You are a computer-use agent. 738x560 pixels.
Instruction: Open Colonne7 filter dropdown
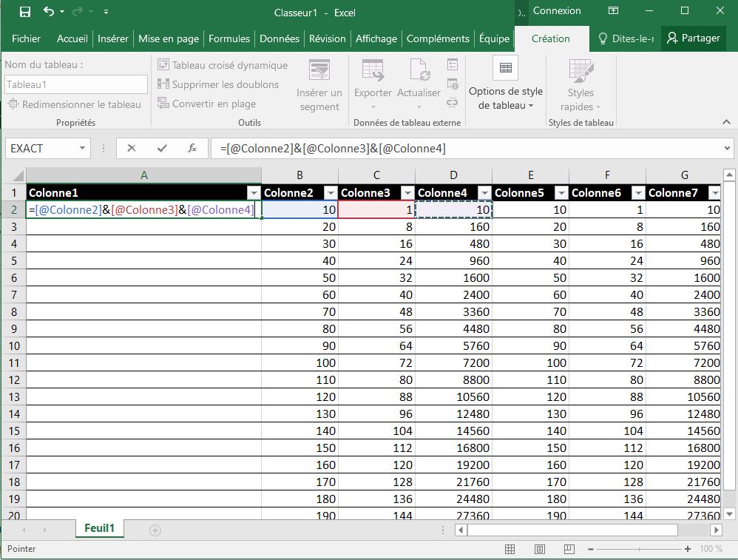[715, 192]
